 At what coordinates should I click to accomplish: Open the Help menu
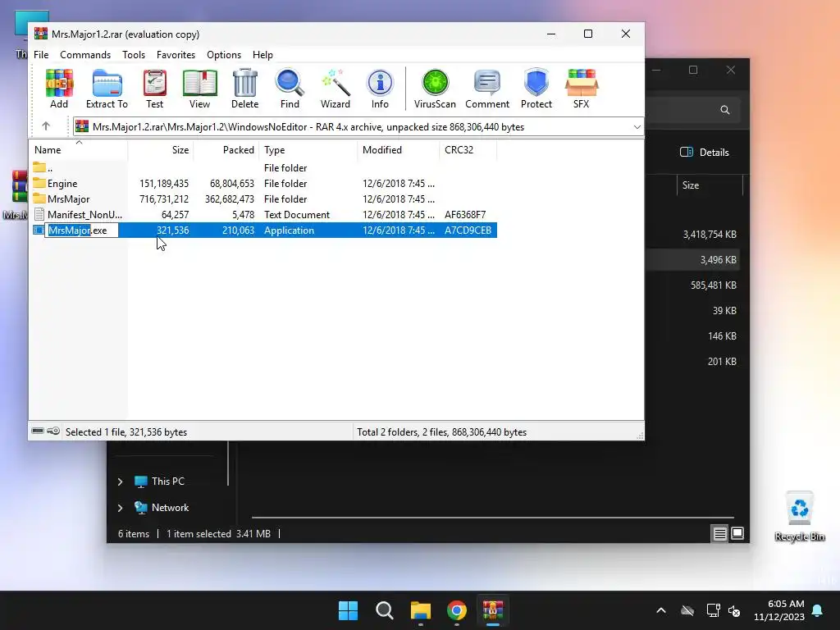(262, 55)
